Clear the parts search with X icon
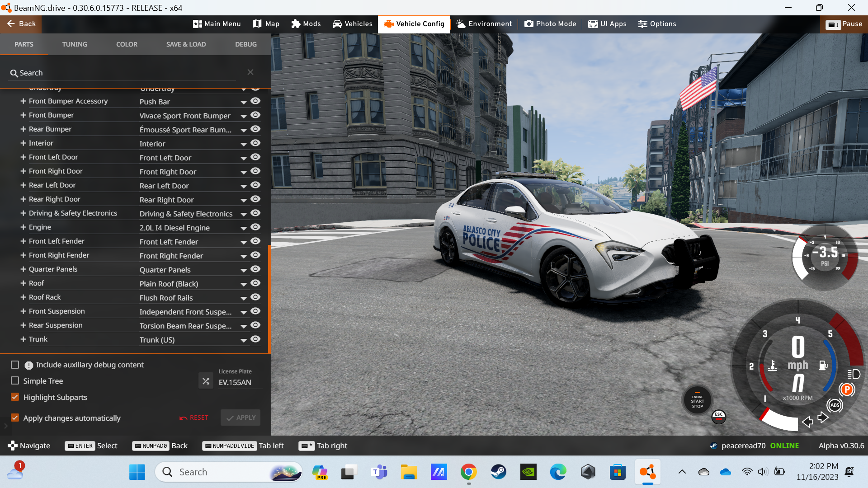Screen dimensions: 868x488 click(x=250, y=72)
